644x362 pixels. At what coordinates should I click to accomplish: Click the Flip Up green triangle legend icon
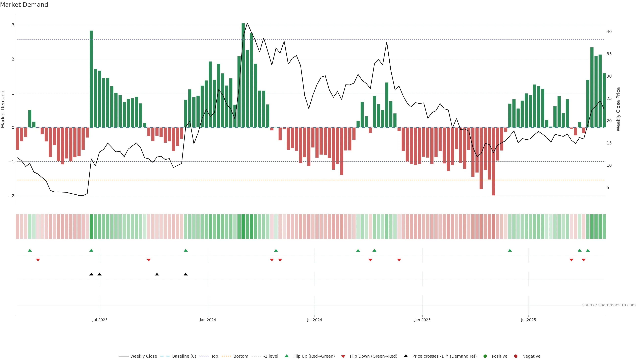click(287, 356)
